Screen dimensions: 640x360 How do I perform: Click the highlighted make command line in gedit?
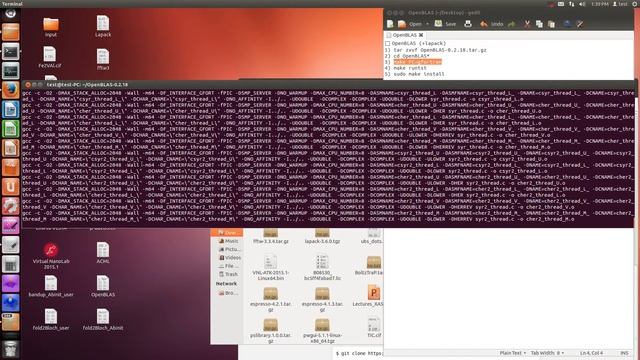pos(418,62)
